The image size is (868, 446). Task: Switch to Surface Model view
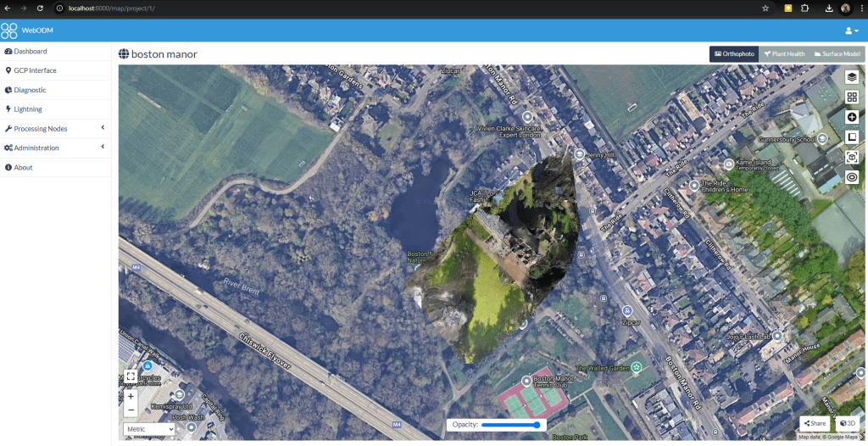837,54
